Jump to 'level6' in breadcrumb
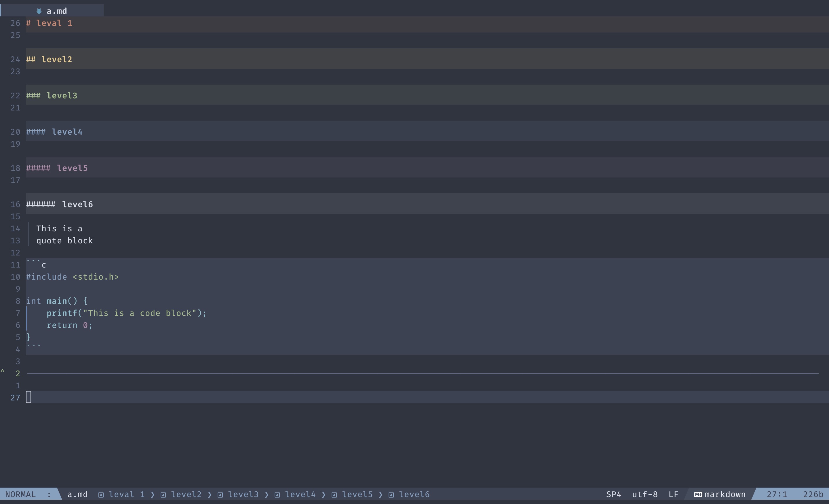Image resolution: width=829 pixels, height=504 pixels. [x=414, y=494]
